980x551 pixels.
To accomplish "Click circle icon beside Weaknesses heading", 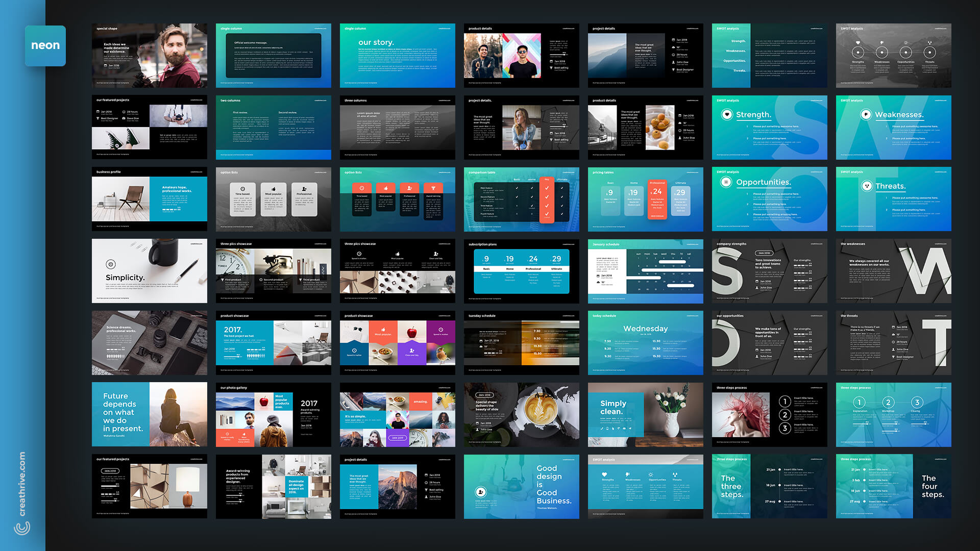I will point(866,115).
